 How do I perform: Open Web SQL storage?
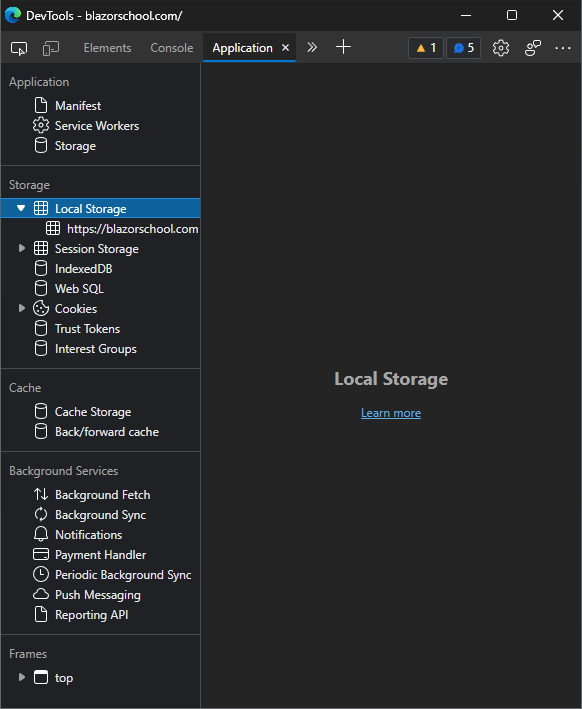pos(79,288)
